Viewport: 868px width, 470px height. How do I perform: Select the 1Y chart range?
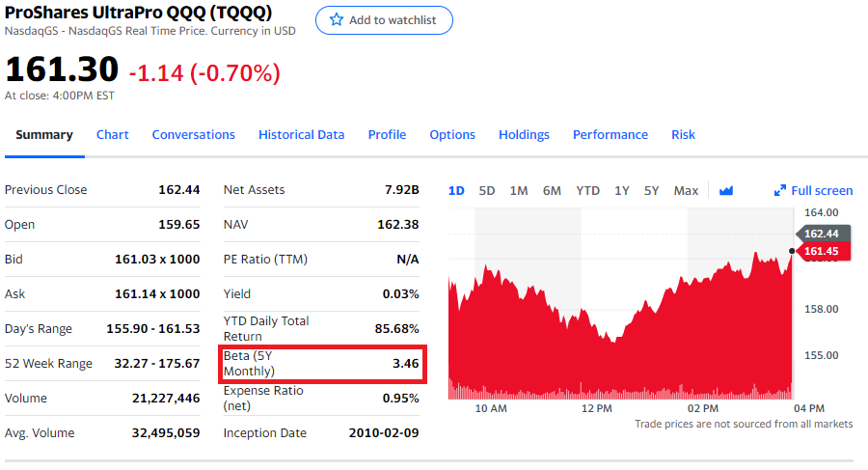click(622, 191)
